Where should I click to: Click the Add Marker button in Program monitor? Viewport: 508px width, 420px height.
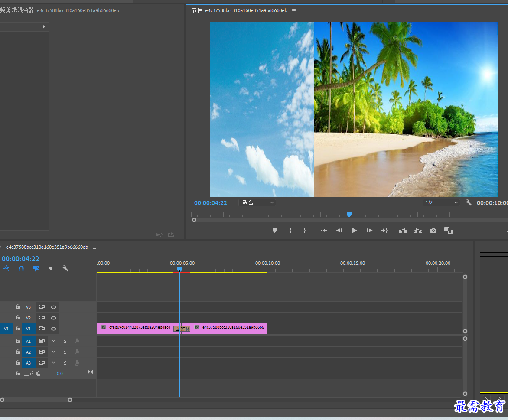tap(274, 231)
